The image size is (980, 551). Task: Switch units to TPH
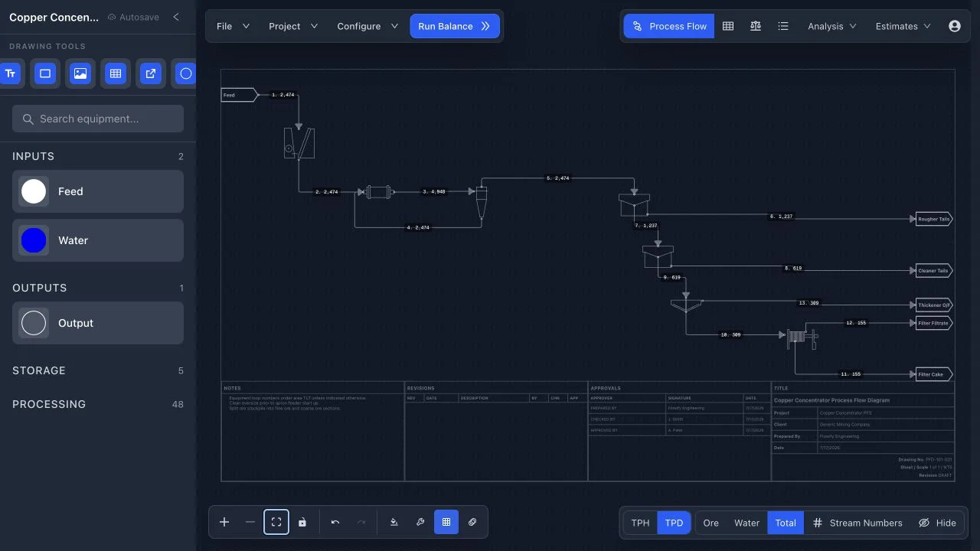point(640,523)
